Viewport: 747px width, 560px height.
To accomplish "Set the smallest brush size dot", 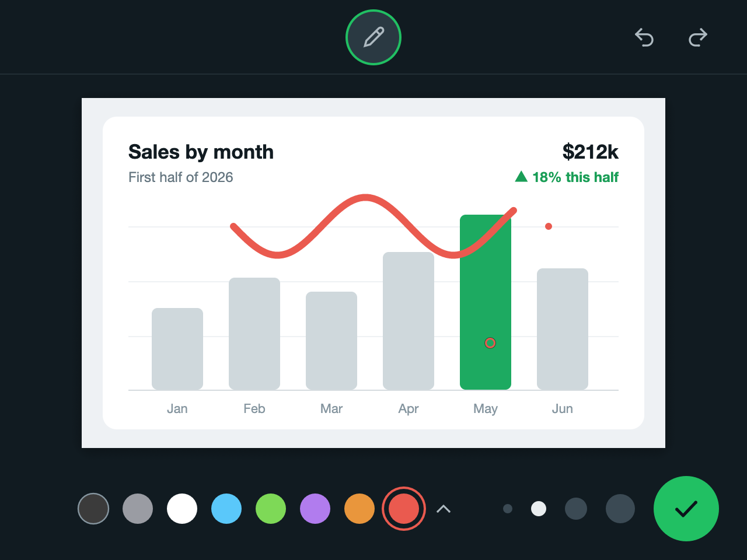I will [x=508, y=509].
